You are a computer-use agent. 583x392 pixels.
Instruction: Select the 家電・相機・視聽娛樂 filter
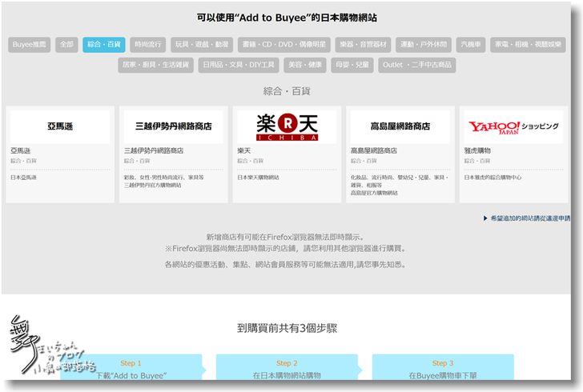528,45
